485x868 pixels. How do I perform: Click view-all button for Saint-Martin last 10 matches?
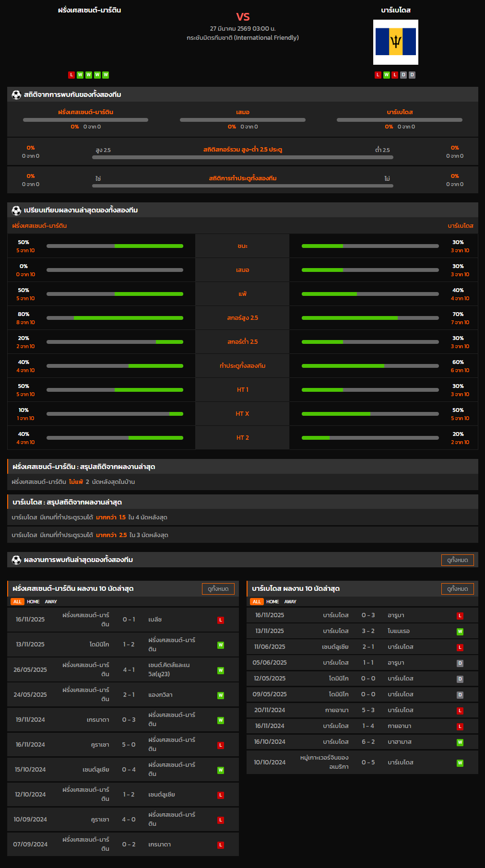tap(218, 589)
